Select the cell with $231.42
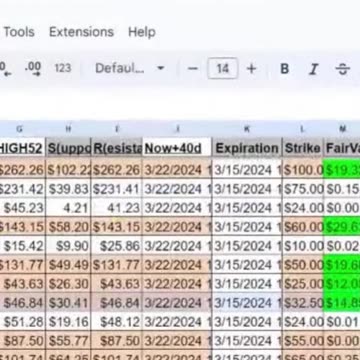The height and width of the screenshot is (360, 360). (x=22, y=189)
